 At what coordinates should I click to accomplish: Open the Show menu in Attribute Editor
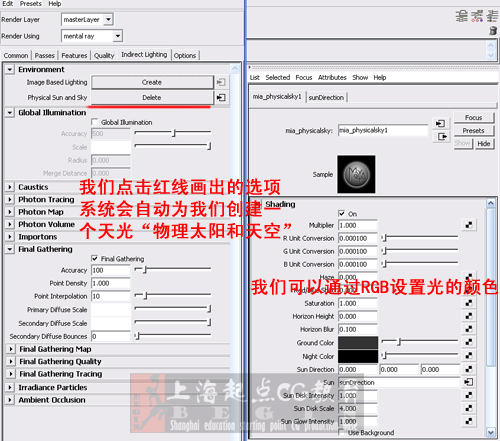coord(360,77)
